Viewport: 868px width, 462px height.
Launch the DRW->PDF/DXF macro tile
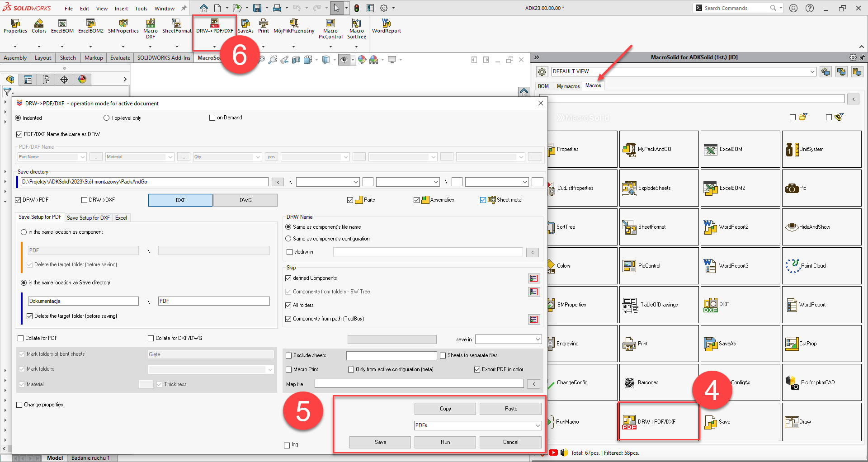659,421
